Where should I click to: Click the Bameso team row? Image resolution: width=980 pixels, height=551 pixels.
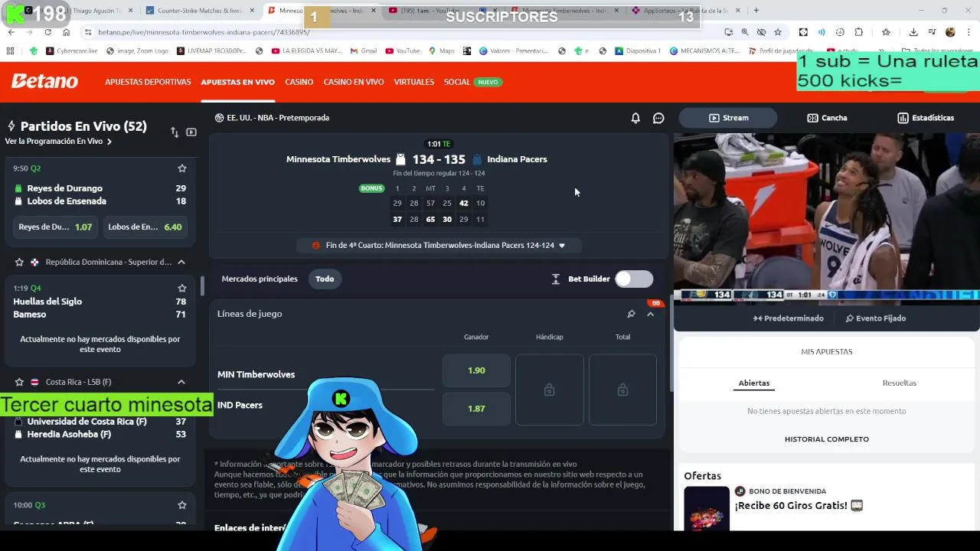click(100, 315)
